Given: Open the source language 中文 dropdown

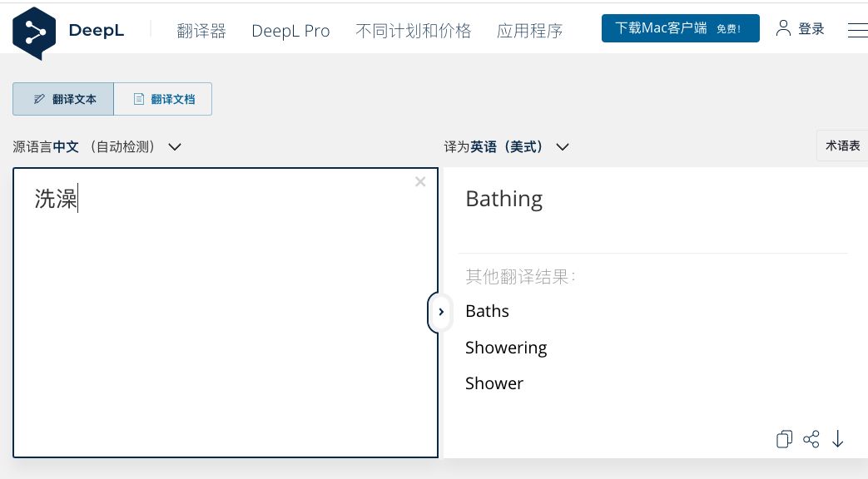Looking at the screenshot, I should [x=97, y=147].
